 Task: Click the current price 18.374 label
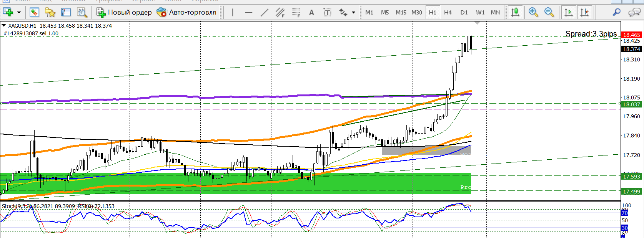[x=631, y=49]
